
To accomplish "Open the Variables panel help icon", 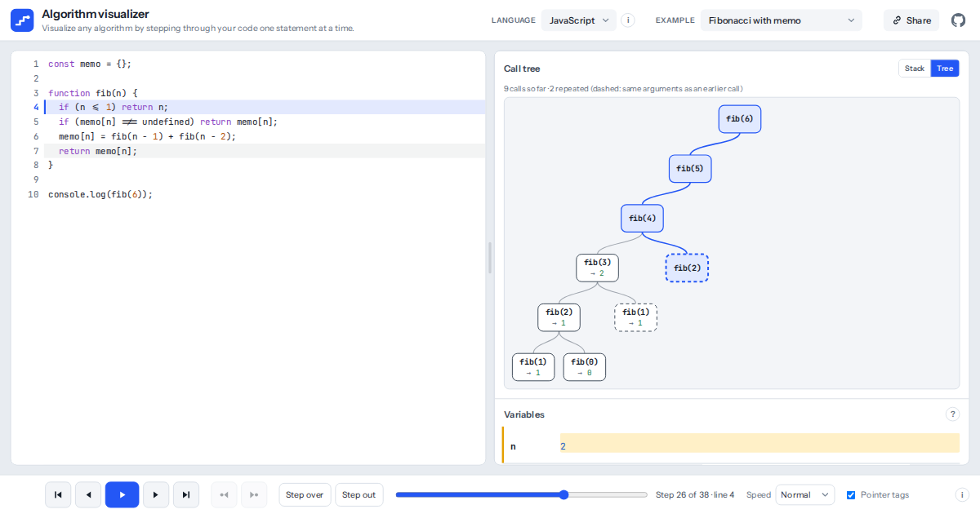I will tap(952, 414).
